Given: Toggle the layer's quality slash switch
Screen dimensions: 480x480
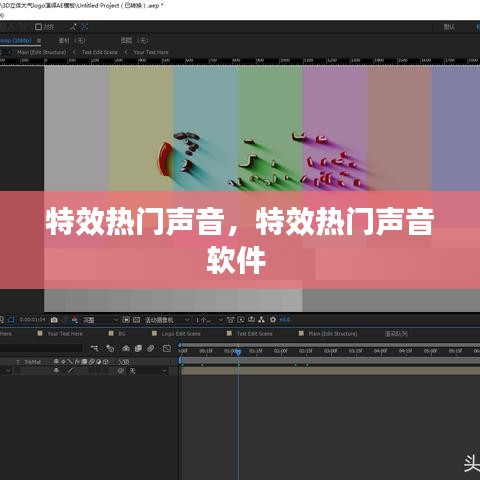Looking at the screenshot, I should (x=70, y=370).
